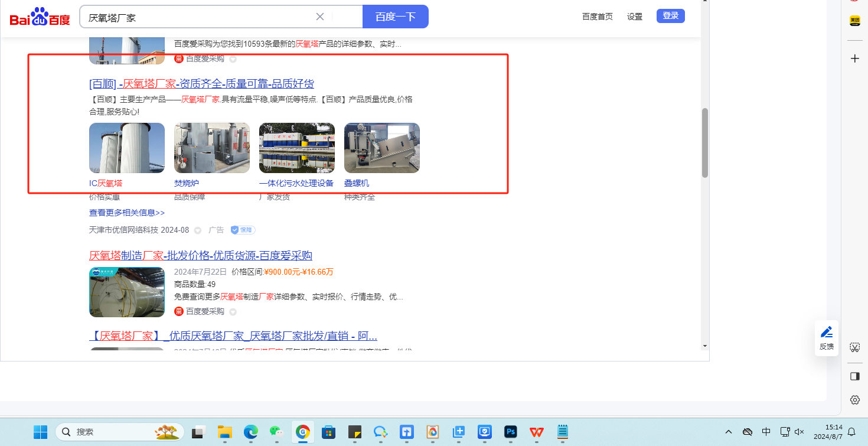Viewport: 868px width, 446px height.
Task: Switch the 中 input method indicator
Action: point(766,432)
